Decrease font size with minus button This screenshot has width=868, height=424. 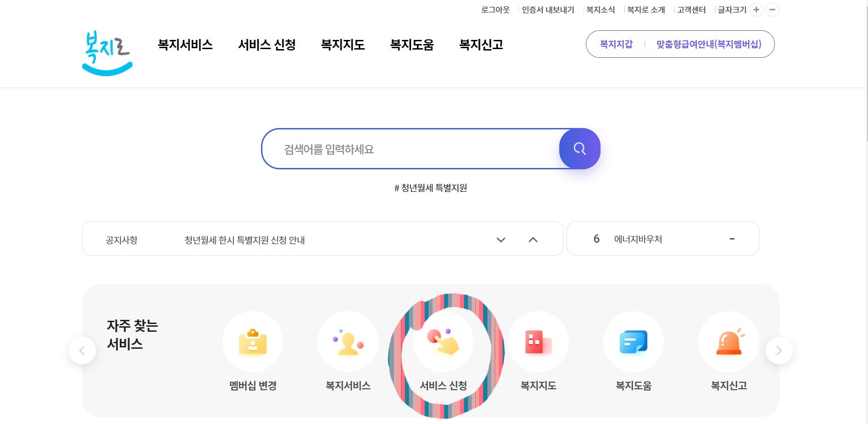(x=773, y=10)
